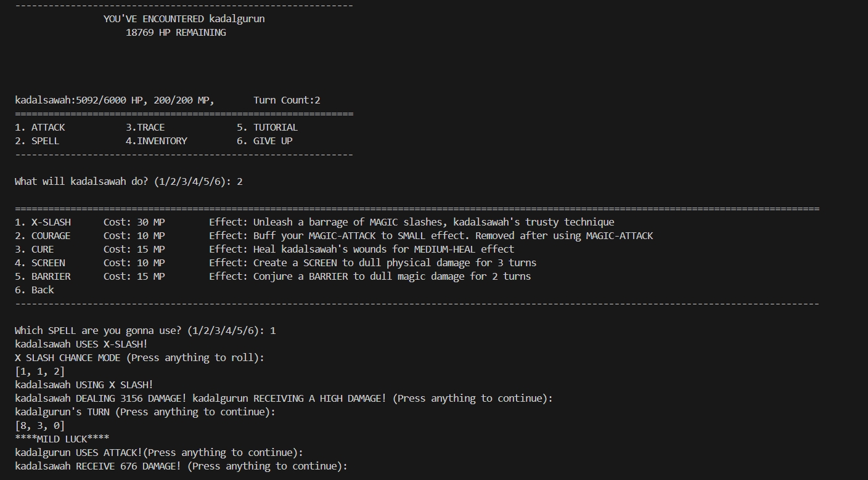Click the [8, 3, 0] roll result
The width and height of the screenshot is (868, 480).
[x=39, y=426]
